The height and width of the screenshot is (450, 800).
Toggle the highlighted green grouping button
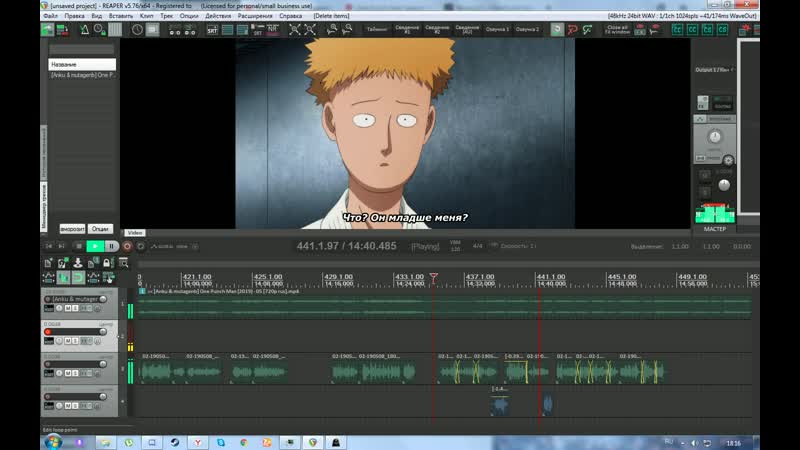coord(63,278)
